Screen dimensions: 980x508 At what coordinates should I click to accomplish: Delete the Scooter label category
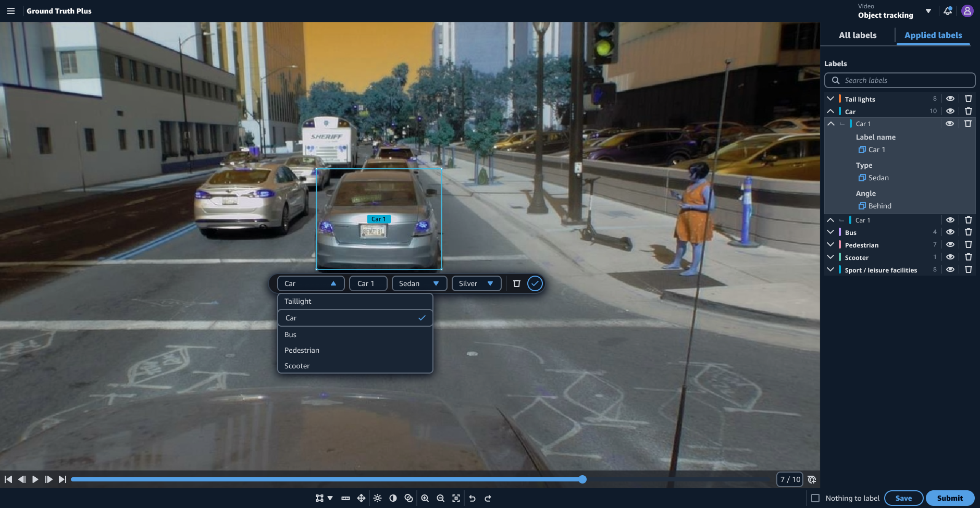[968, 257]
